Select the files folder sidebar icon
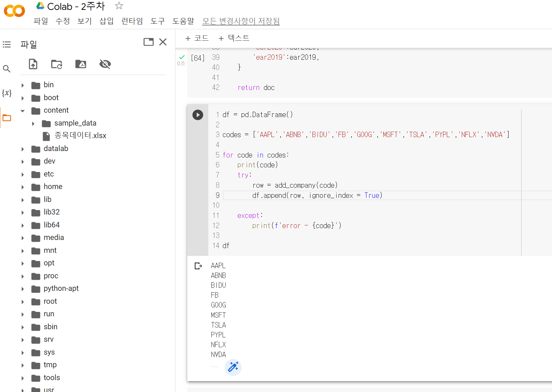 (x=7, y=118)
